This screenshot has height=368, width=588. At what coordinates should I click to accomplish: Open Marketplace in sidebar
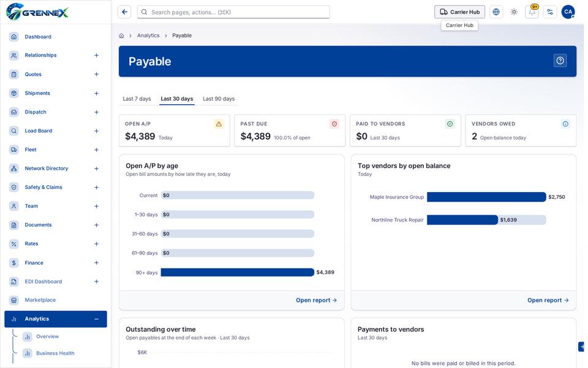(x=56, y=300)
